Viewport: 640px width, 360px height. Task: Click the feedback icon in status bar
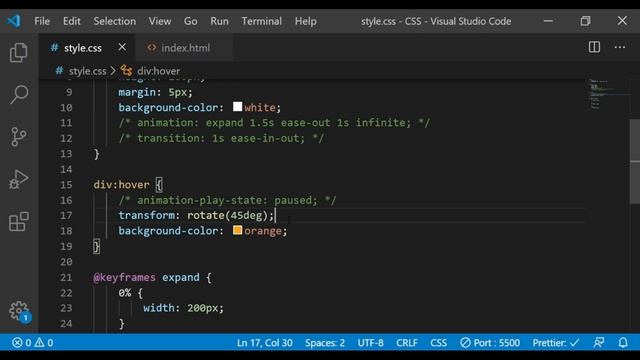(599, 342)
